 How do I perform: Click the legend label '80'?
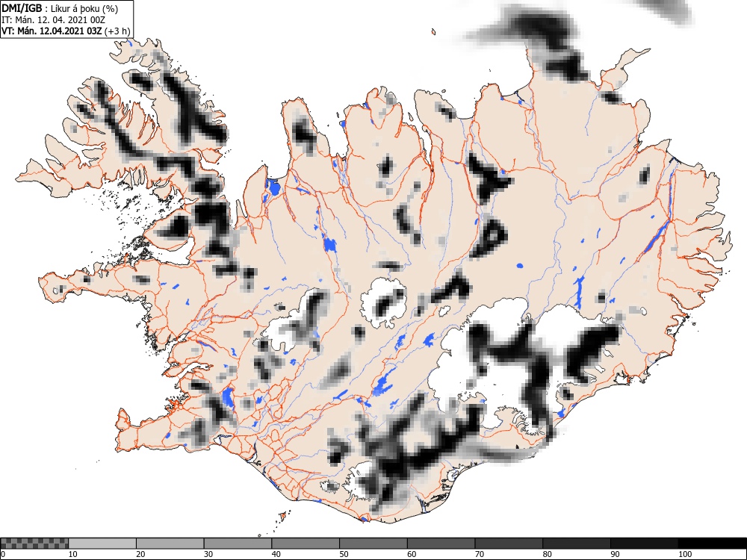547,554
